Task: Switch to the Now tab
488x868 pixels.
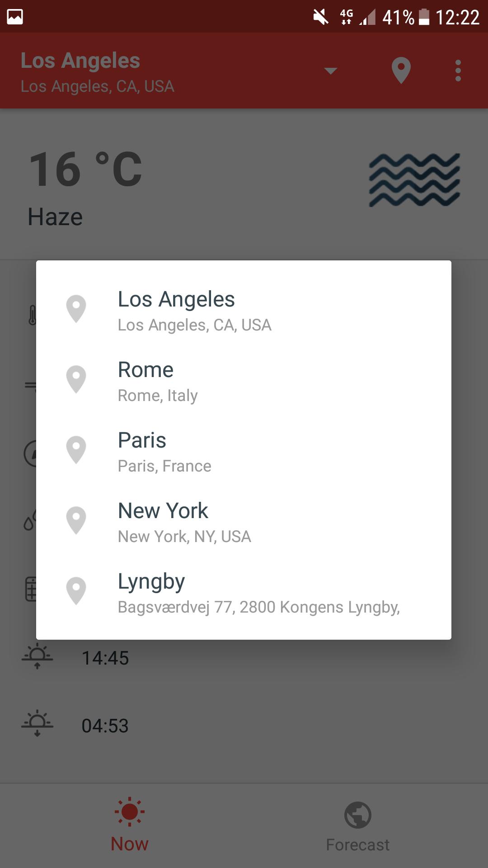Action: click(x=130, y=824)
